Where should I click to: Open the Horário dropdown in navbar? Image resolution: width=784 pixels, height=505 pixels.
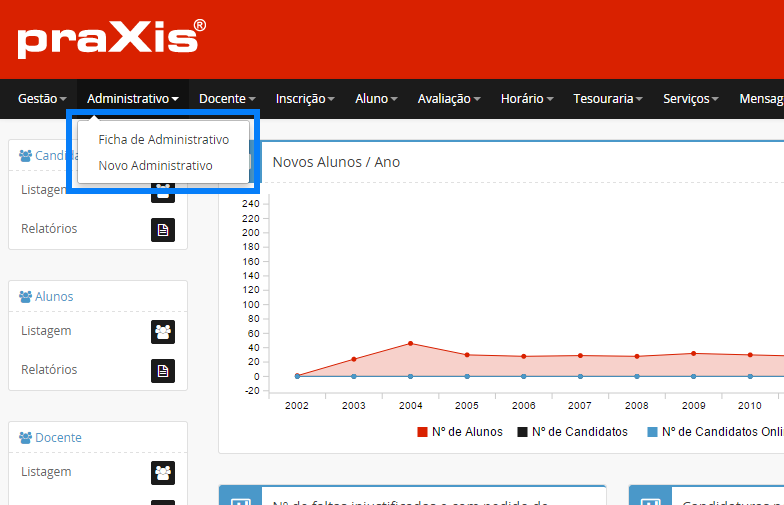click(527, 99)
